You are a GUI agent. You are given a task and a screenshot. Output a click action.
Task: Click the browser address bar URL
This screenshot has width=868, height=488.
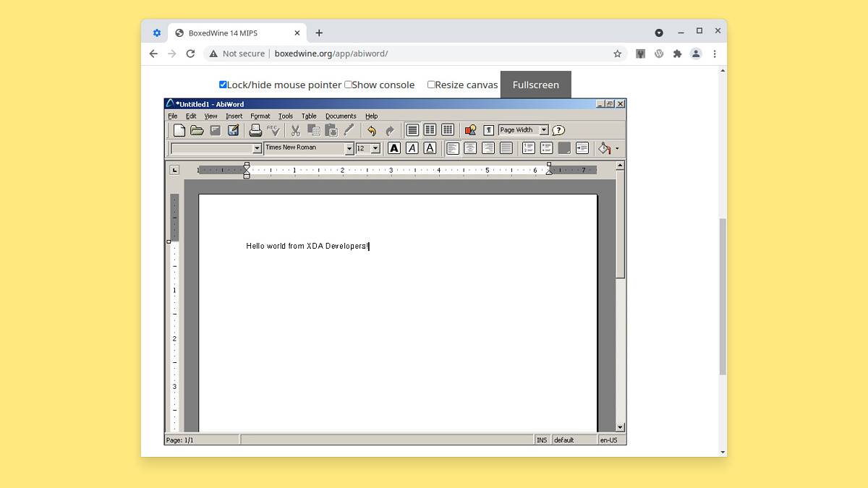click(331, 53)
